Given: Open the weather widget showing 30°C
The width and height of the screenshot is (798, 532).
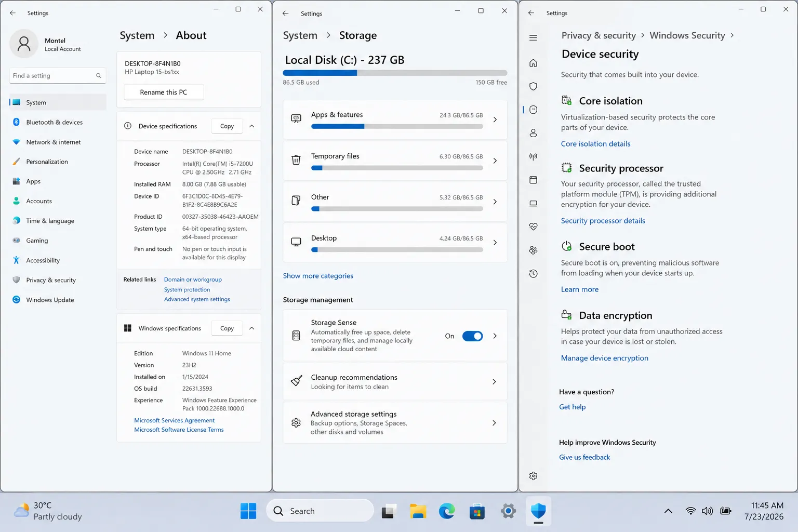Looking at the screenshot, I should click(48, 511).
